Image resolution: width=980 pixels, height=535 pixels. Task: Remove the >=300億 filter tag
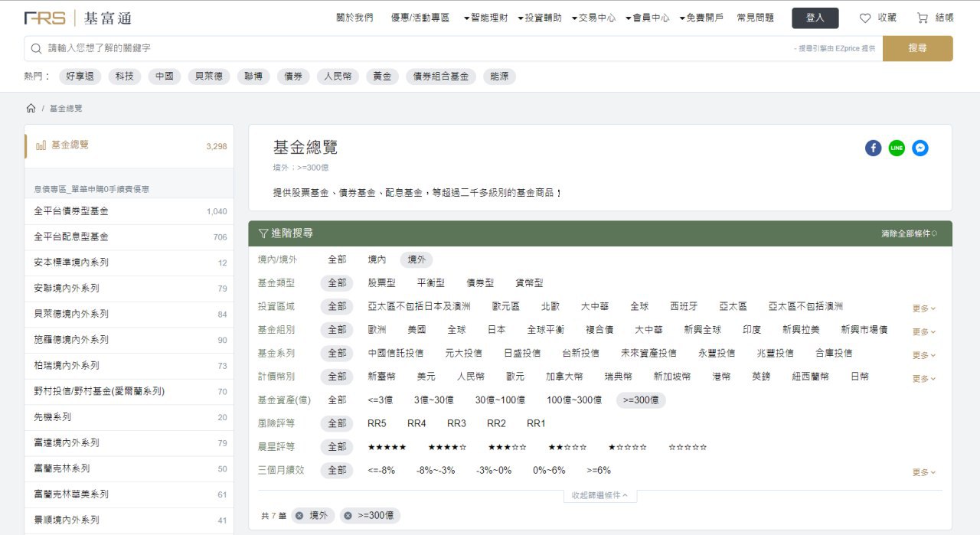[348, 516]
